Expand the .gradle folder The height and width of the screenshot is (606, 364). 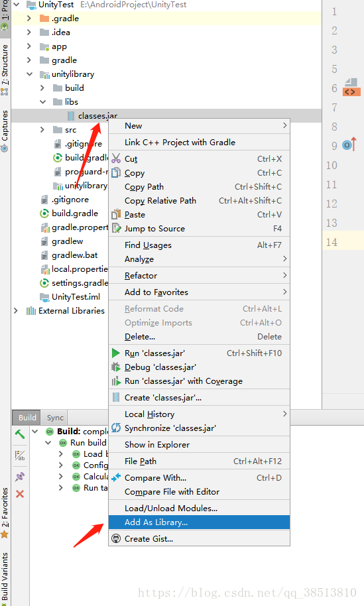pyautogui.click(x=29, y=18)
